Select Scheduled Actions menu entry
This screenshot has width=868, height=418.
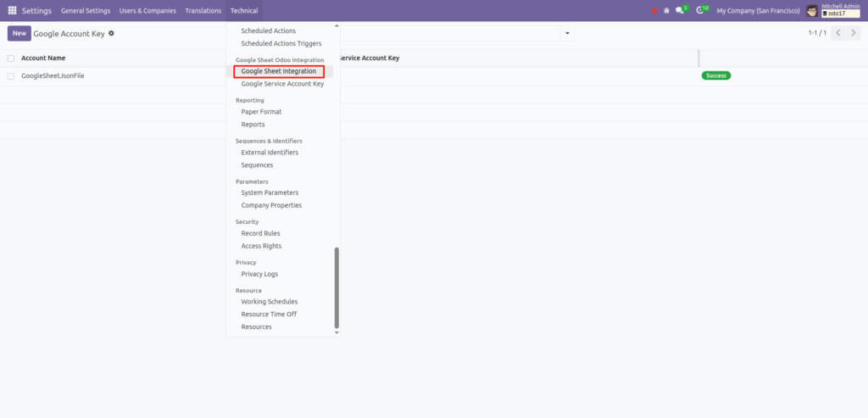click(269, 31)
